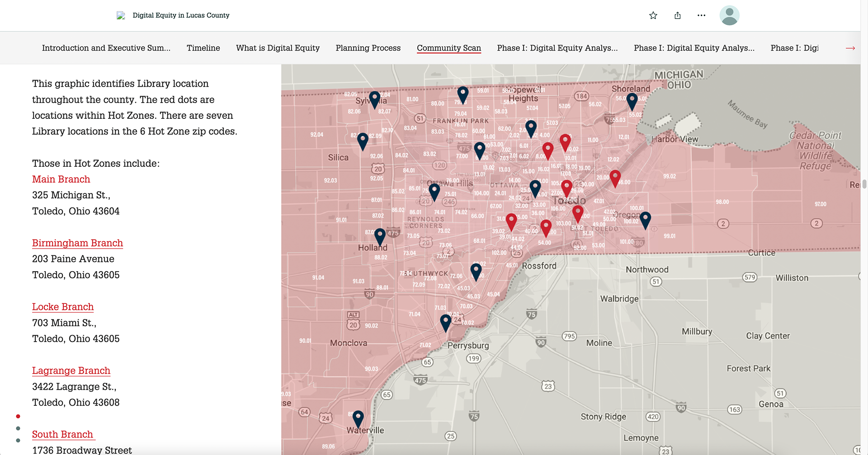Screen dimensions: 868x455
Task: Click the Curtice label on map
Action: click(761, 253)
